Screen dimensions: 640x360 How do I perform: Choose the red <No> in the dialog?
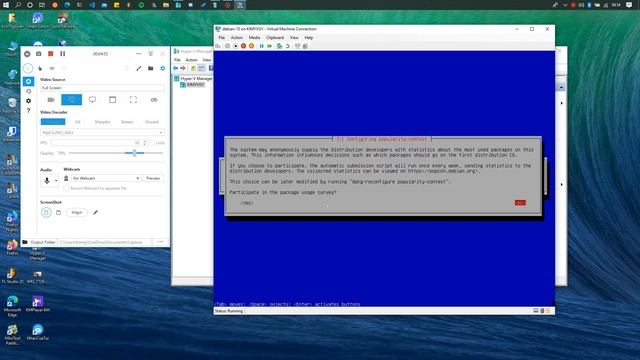pyautogui.click(x=520, y=203)
